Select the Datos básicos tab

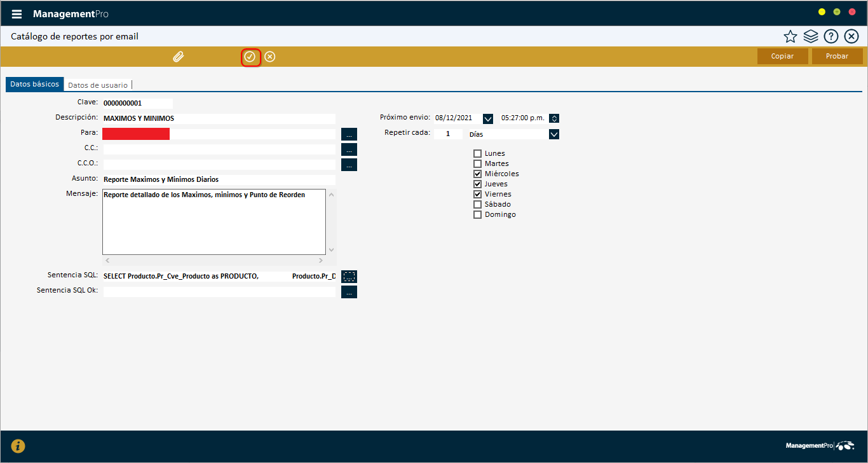pos(35,84)
